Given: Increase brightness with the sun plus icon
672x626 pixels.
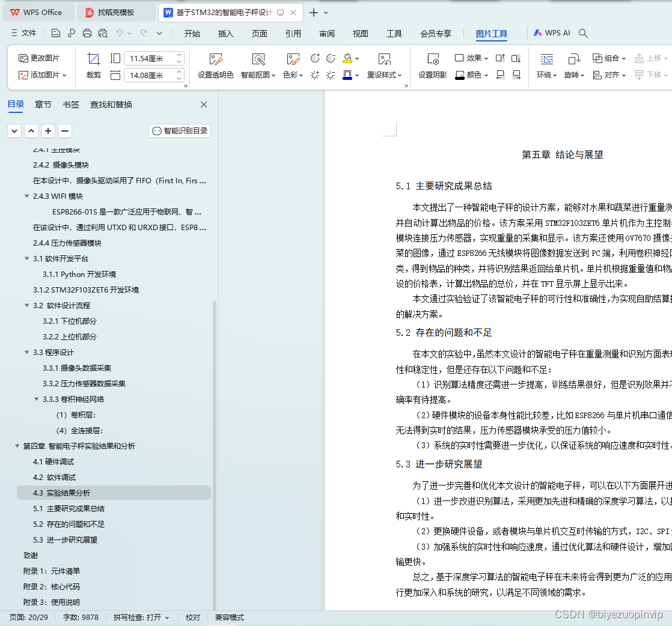Looking at the screenshot, I should coord(315,75).
